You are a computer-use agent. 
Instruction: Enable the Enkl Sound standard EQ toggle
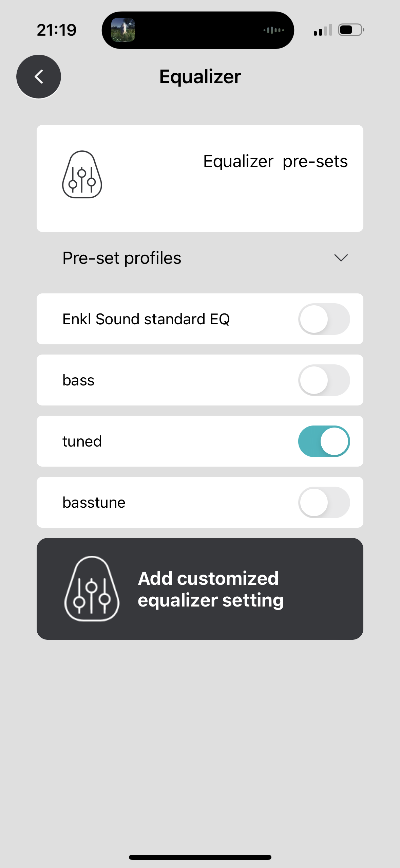(x=324, y=319)
